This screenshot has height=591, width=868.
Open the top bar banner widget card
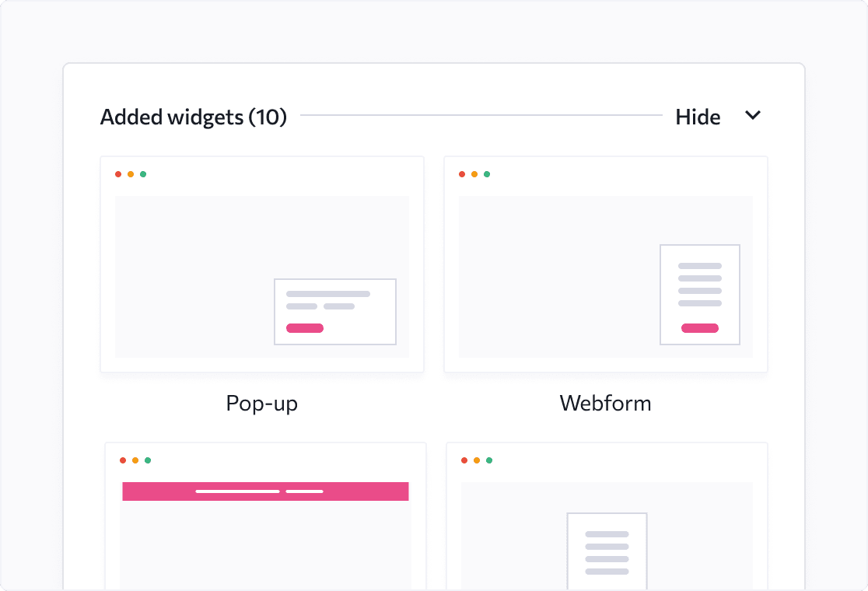(x=266, y=516)
